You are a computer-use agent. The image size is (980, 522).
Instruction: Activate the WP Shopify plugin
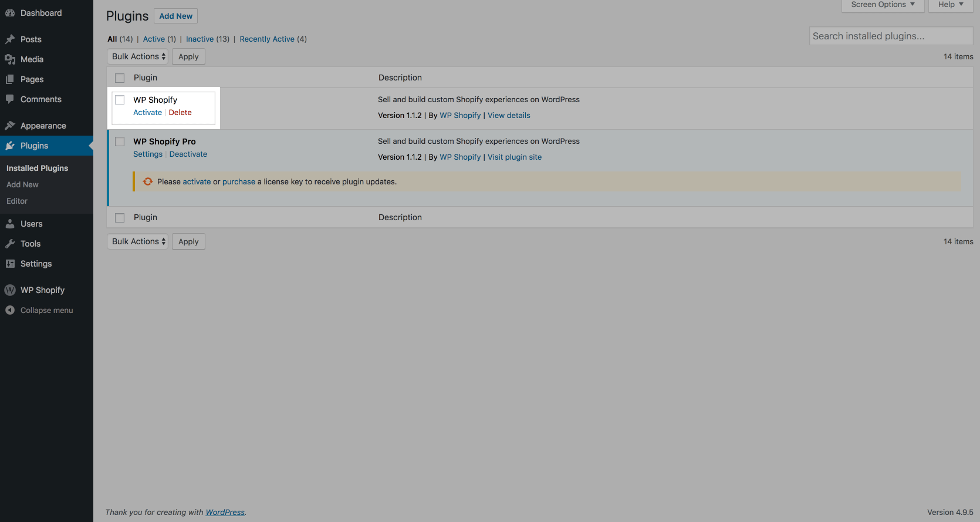click(147, 112)
